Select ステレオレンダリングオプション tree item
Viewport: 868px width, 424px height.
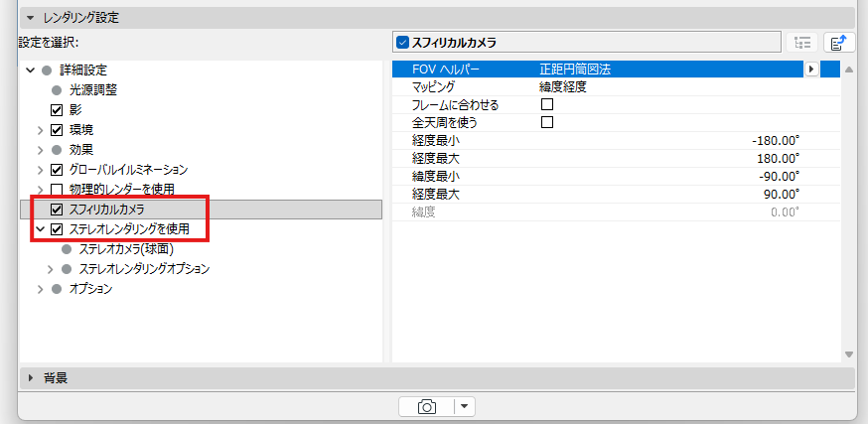(144, 269)
